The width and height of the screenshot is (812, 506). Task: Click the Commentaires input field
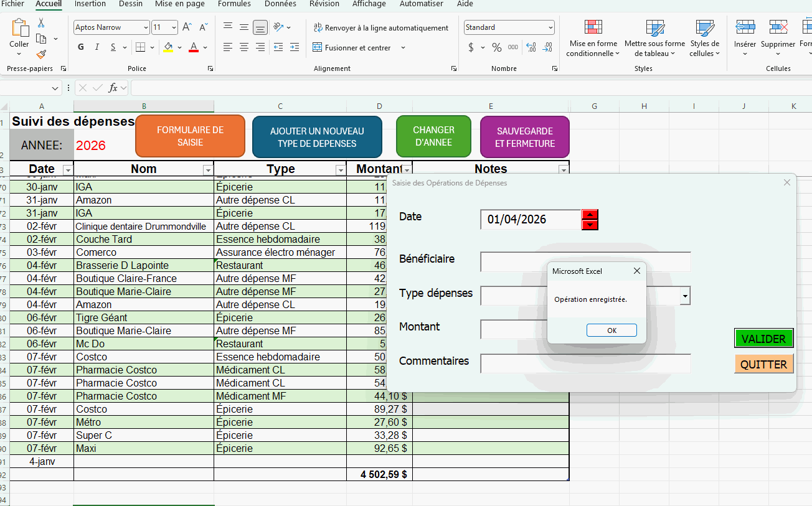tap(585, 363)
